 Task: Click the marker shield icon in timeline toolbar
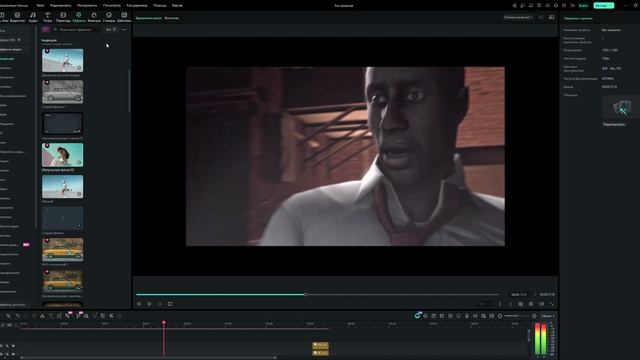point(458,316)
